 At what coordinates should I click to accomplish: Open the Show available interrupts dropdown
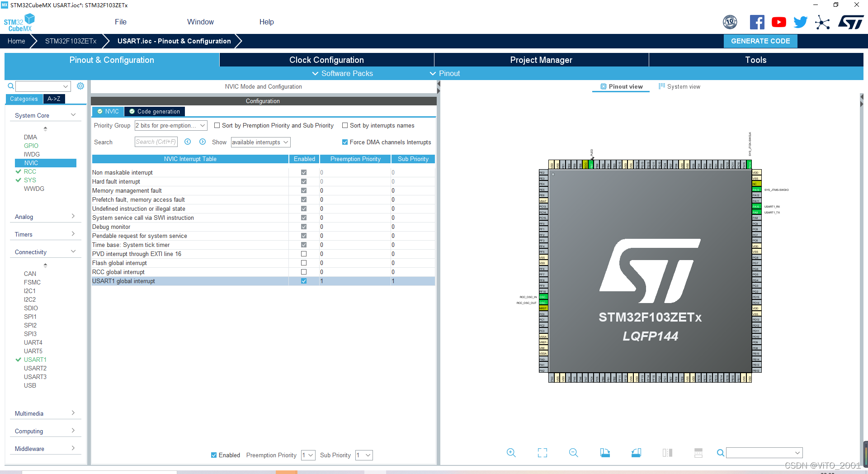260,142
